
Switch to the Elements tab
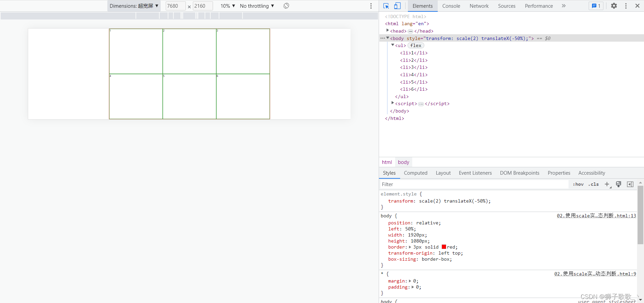[423, 6]
